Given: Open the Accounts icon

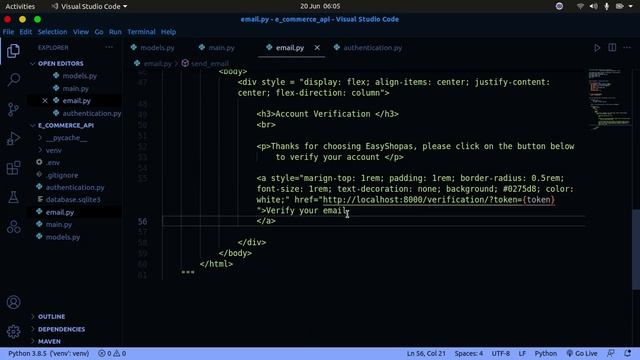Looking at the screenshot, I should (x=13, y=302).
